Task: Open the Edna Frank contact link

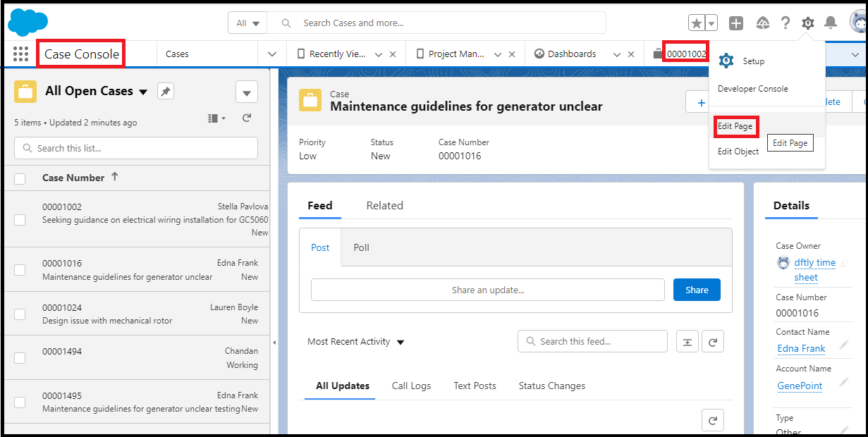Action: (801, 348)
